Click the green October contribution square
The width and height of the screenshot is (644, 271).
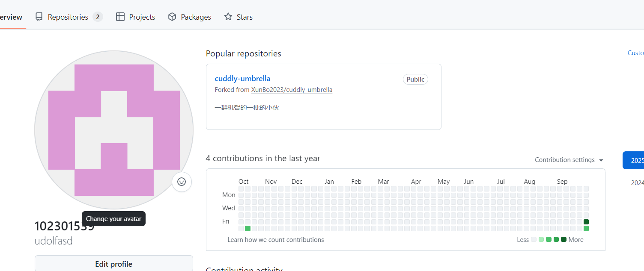tap(247, 229)
